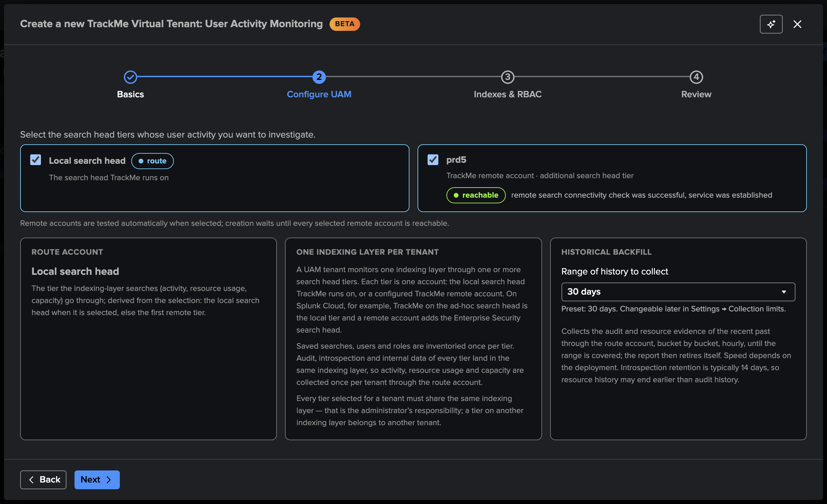Click Local search head heading in Route Account

click(75, 271)
